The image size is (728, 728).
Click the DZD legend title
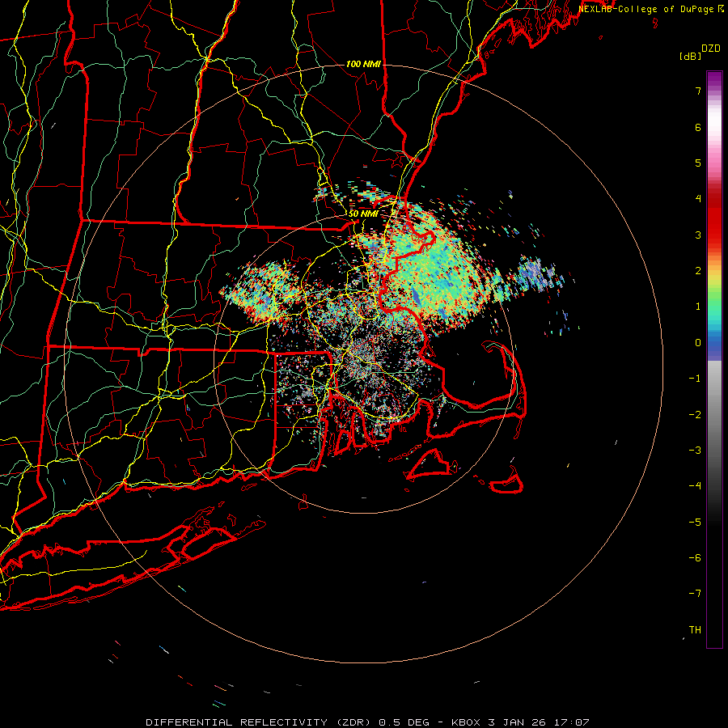(711, 49)
